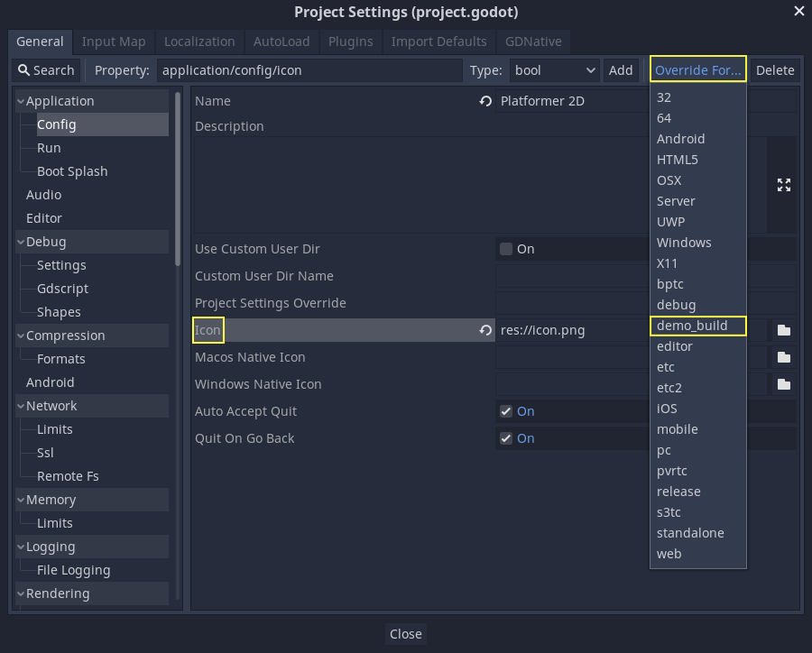The height and width of the screenshot is (653, 812).
Task: Uncheck the Quit On Go Back checkbox
Action: point(506,438)
